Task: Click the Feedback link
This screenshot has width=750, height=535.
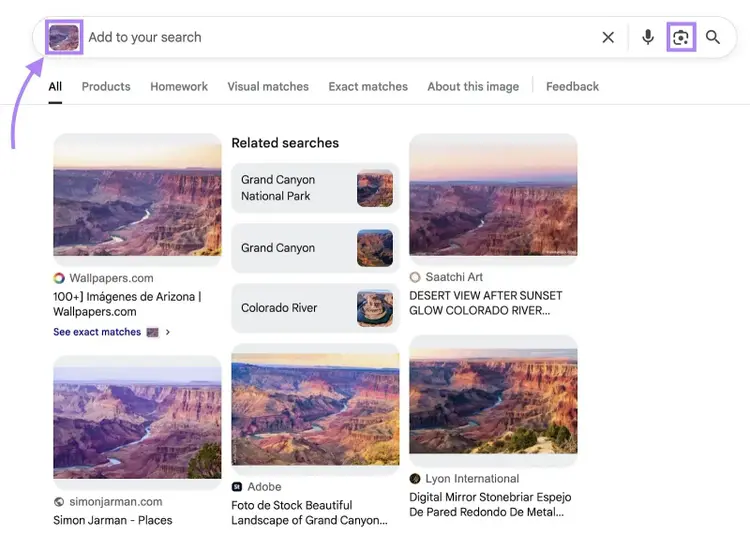Action: 572,87
